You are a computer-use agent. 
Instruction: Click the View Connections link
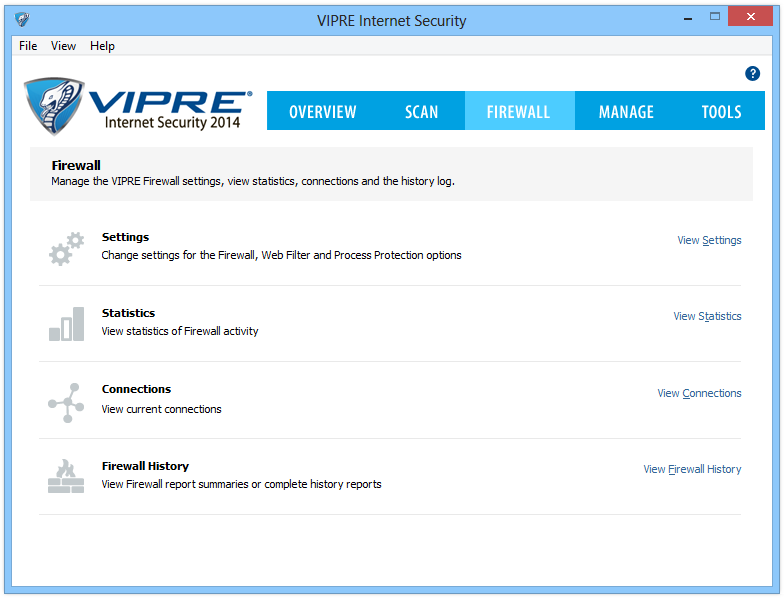[699, 394]
